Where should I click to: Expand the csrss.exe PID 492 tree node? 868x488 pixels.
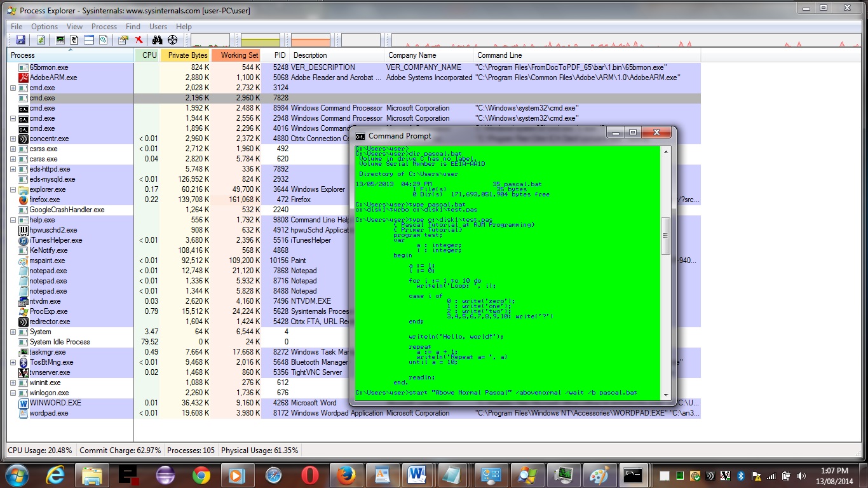pos(13,149)
